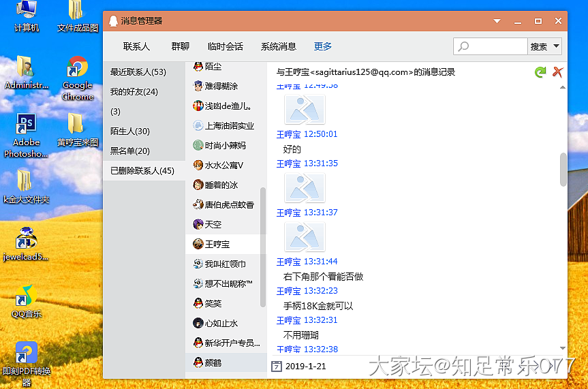Open the title bar dropdown menu arrow

[x=497, y=21]
